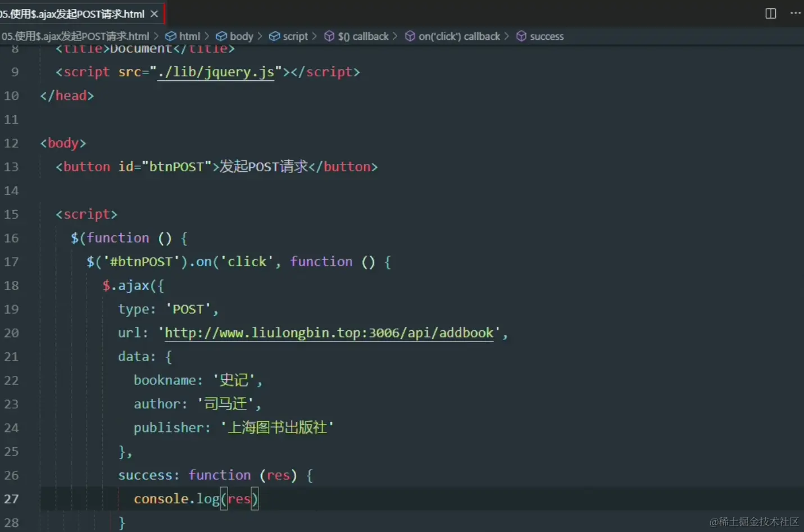Click the html symbol icon in breadcrumbs
The image size is (804, 532).
coord(171,36)
